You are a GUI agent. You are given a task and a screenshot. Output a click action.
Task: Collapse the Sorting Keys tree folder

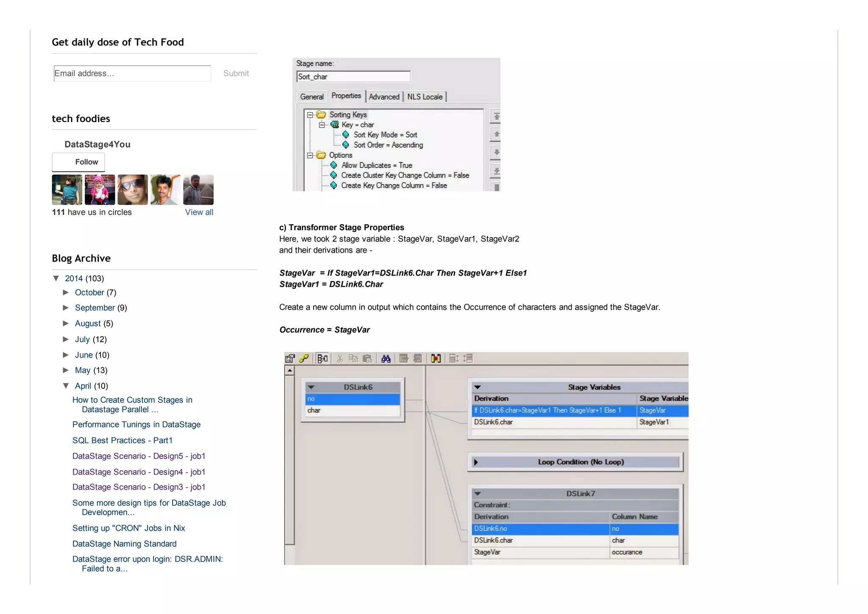pyautogui.click(x=310, y=115)
